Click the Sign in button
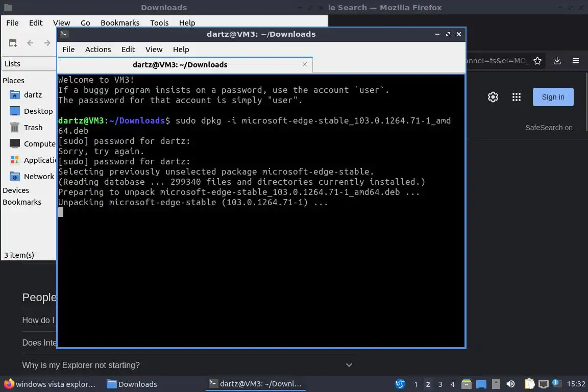This screenshot has width=588, height=392. point(553,97)
